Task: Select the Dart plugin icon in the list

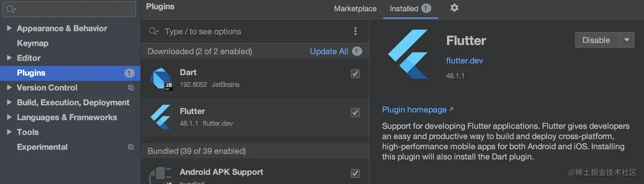Action: pos(161,79)
